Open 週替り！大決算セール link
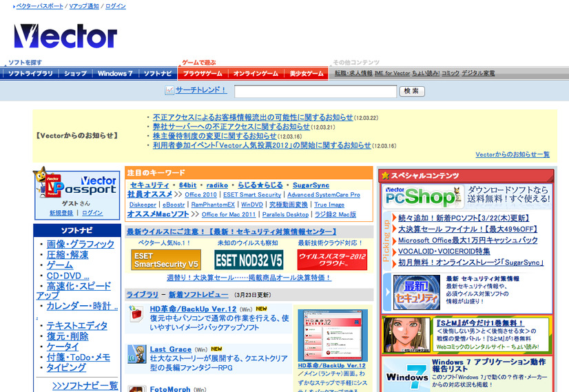This screenshot has width=569, height=392. (249, 278)
